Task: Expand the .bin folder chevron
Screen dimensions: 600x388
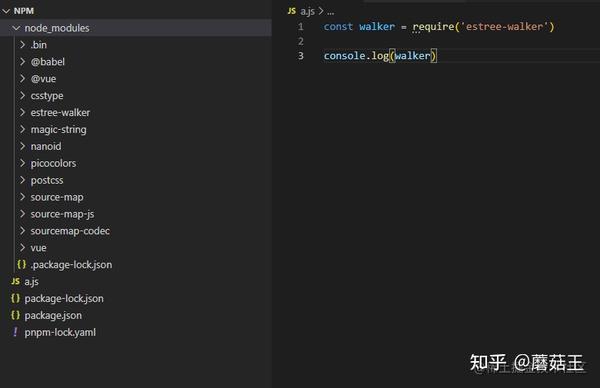Action: pos(23,45)
